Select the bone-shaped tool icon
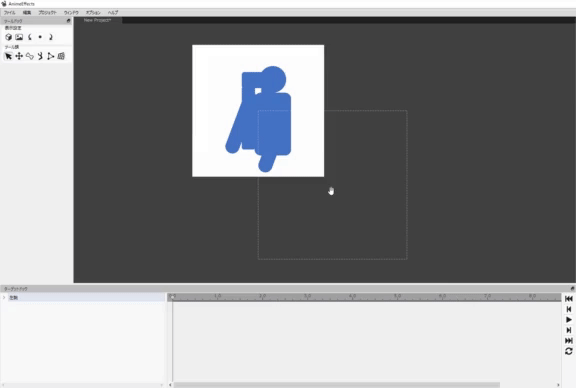The height and width of the screenshot is (388, 576). pyautogui.click(x=29, y=56)
